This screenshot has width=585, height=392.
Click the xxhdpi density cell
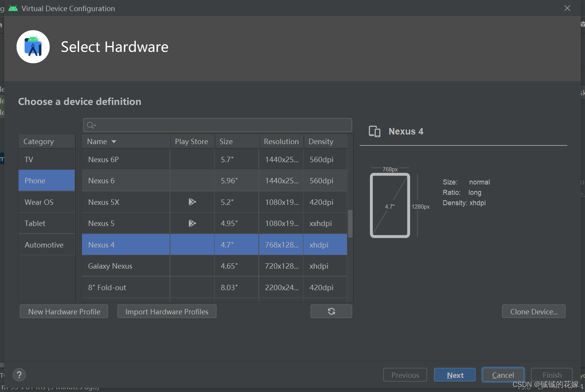pos(325,223)
